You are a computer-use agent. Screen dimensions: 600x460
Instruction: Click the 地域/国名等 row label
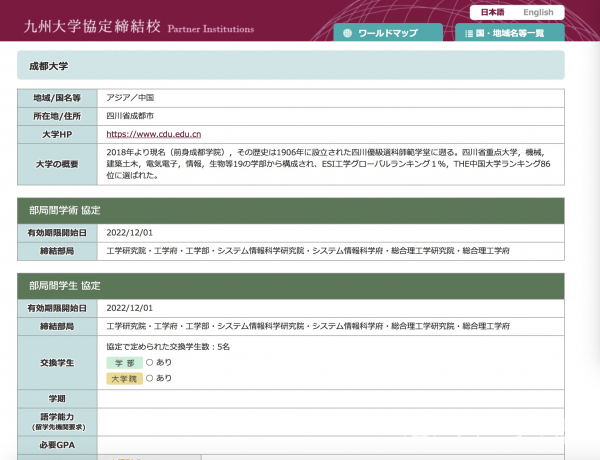tap(57, 98)
